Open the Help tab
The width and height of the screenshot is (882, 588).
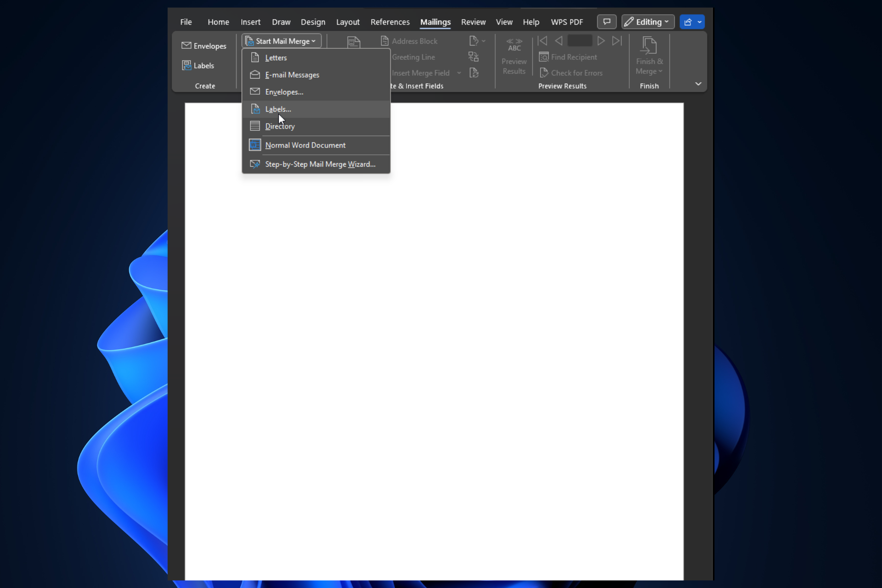tap(531, 22)
